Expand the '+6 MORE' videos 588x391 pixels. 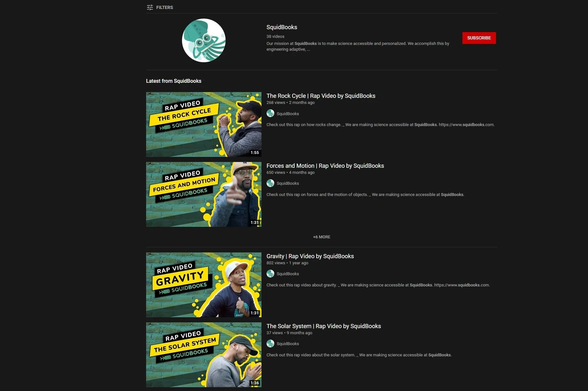(x=322, y=237)
